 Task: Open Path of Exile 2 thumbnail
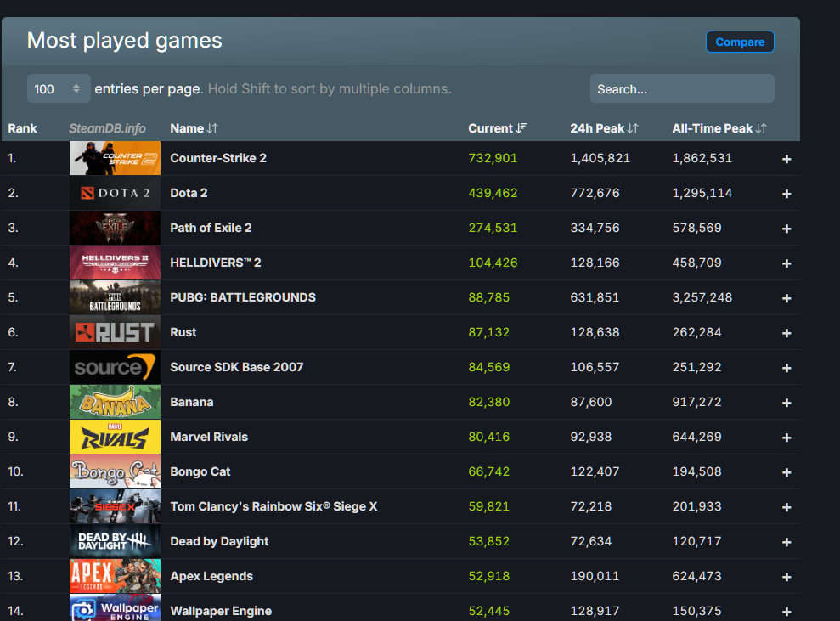[115, 228]
